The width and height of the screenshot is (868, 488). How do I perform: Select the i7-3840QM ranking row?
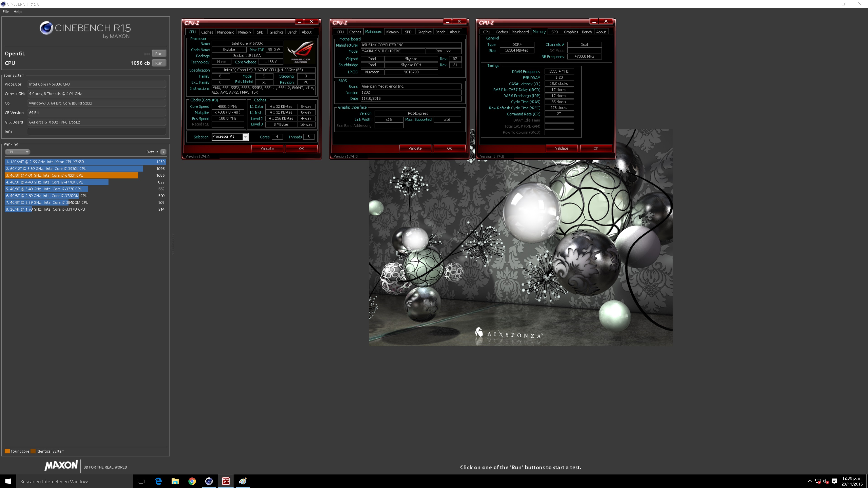tap(85, 202)
